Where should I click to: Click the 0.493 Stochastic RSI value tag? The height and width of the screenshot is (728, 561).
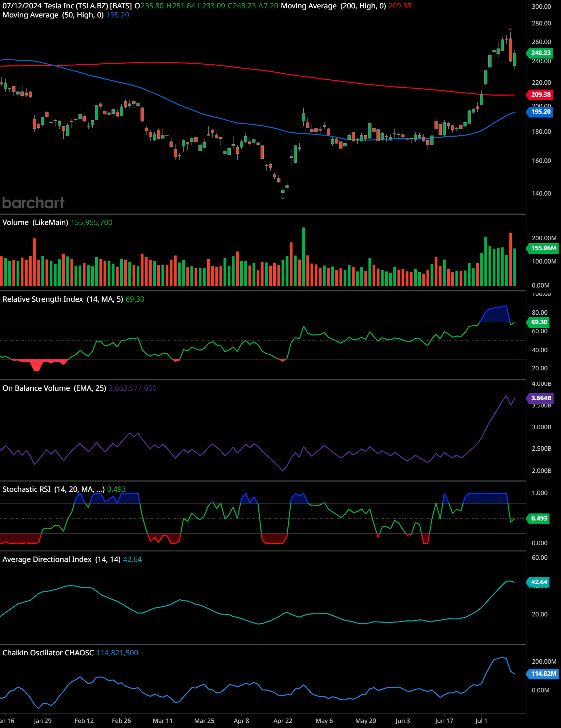(x=538, y=518)
